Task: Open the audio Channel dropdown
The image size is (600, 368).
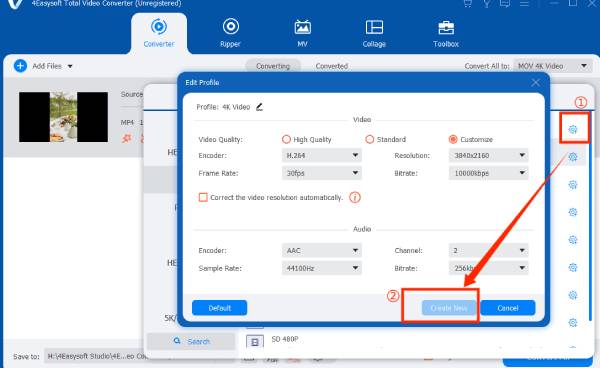Action: (x=488, y=251)
